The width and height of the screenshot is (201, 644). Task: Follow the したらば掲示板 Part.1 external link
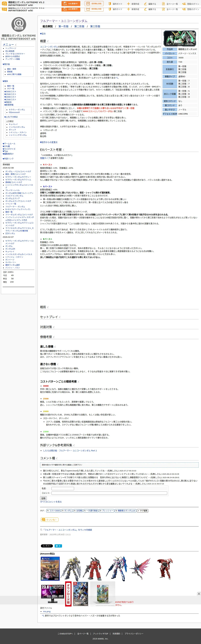point(70,451)
